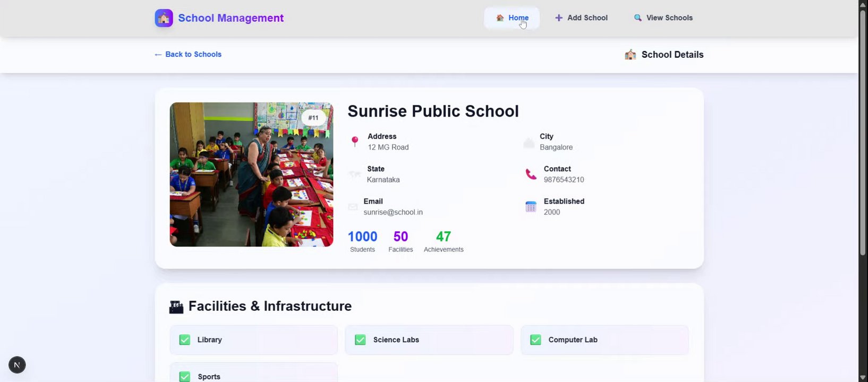
Task: Go to the Home nav tab
Action: (512, 18)
